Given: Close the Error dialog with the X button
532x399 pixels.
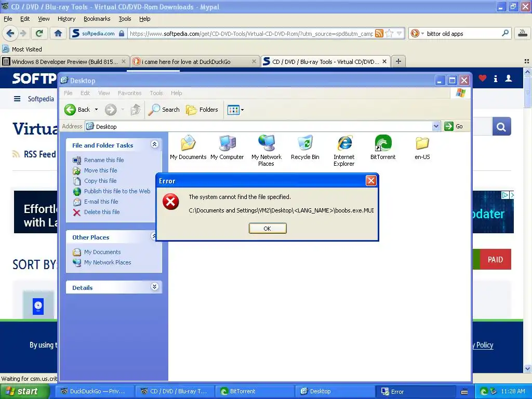Looking at the screenshot, I should point(371,180).
